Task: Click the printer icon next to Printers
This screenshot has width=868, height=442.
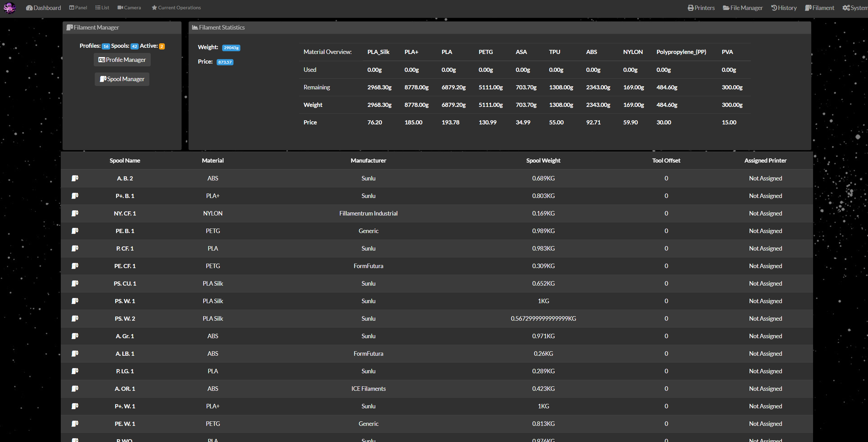Action: [690, 7]
